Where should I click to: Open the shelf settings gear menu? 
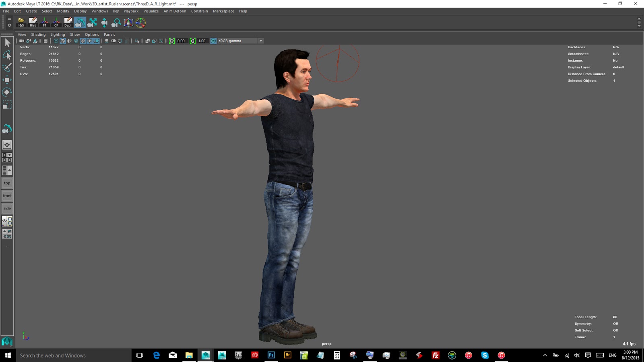click(x=9, y=25)
